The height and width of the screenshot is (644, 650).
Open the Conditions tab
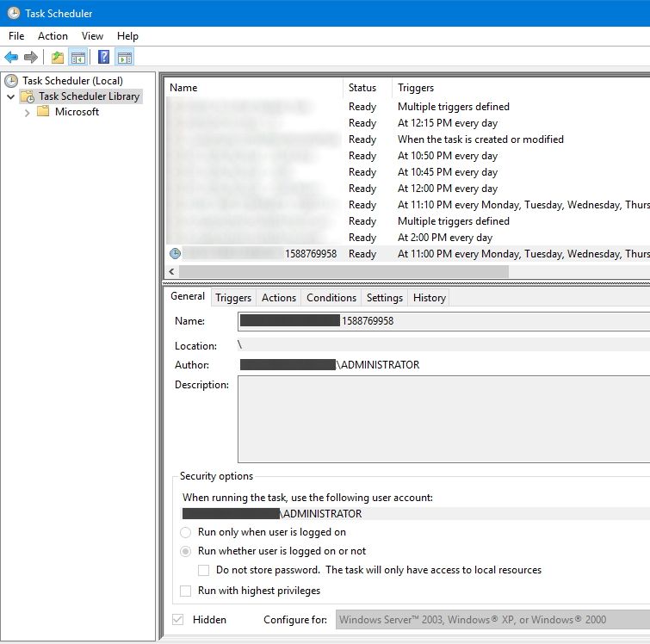pyautogui.click(x=331, y=298)
